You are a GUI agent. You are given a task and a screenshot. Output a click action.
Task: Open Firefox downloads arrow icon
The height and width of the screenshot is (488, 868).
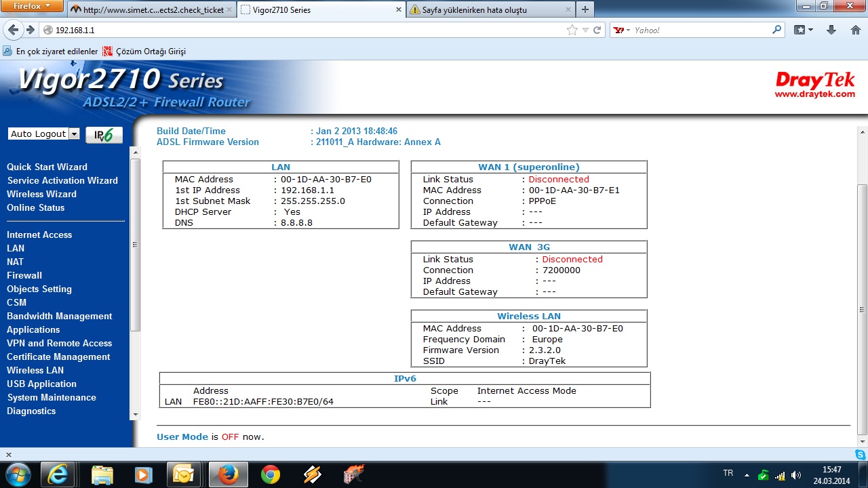tap(831, 30)
